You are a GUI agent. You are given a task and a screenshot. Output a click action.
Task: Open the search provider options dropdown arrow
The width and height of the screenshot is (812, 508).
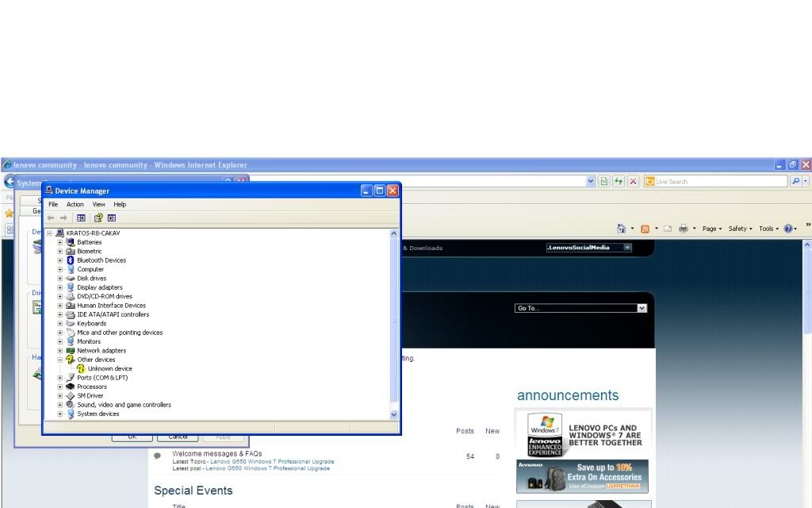pyautogui.click(x=806, y=181)
